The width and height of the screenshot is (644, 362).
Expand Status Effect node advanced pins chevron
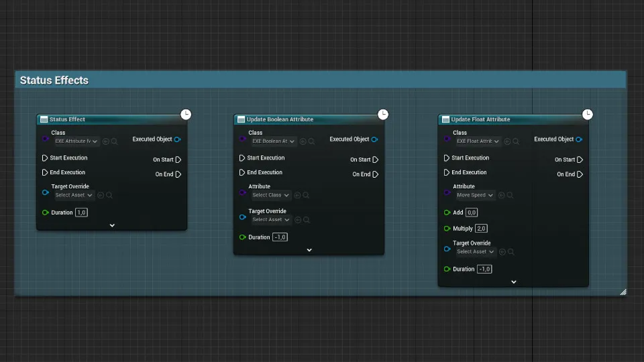(112, 225)
